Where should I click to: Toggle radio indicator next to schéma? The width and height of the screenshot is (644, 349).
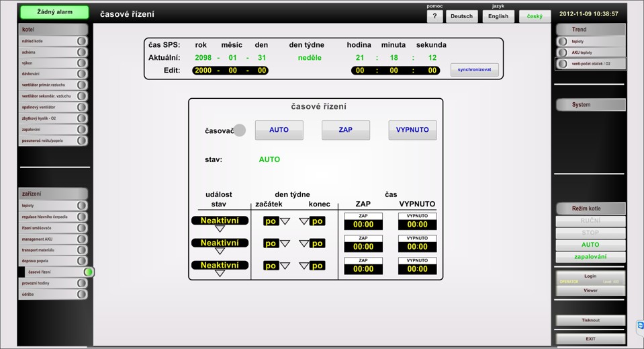(x=82, y=52)
